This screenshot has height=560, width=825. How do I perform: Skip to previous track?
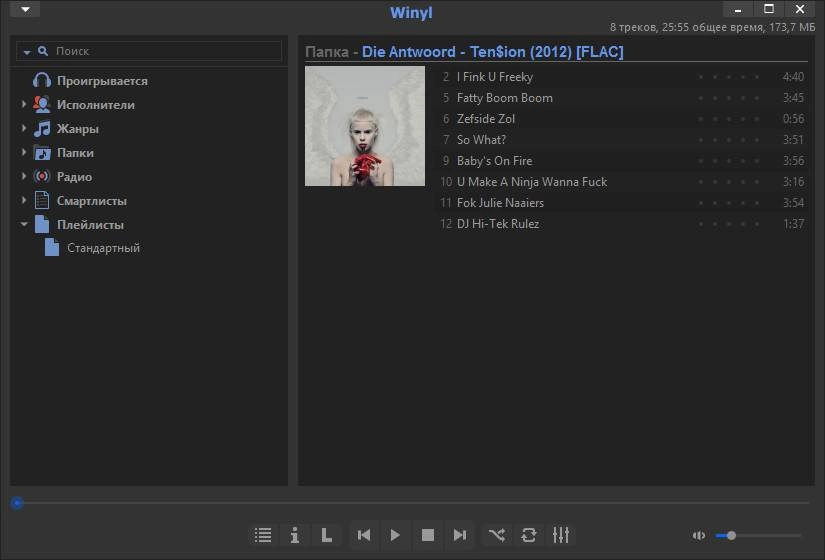click(x=364, y=535)
